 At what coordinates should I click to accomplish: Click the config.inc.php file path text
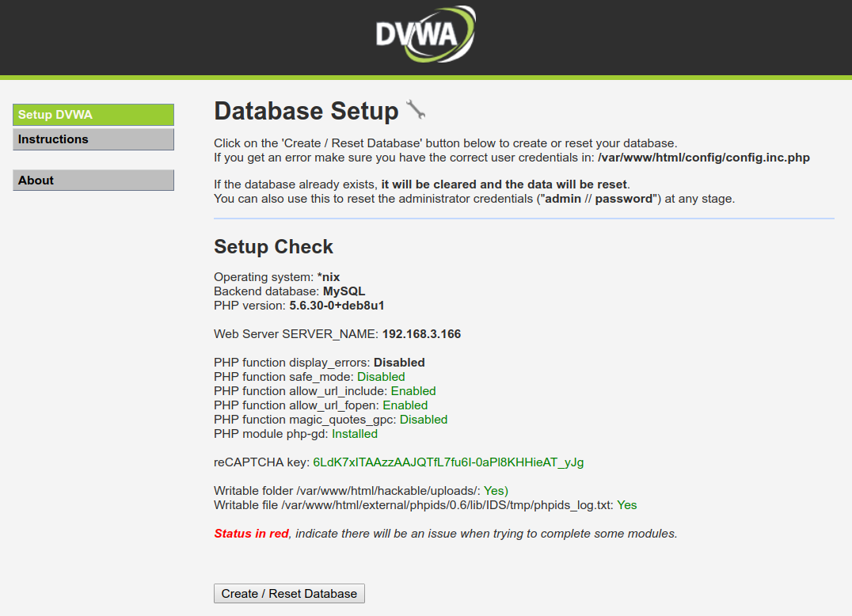[703, 158]
